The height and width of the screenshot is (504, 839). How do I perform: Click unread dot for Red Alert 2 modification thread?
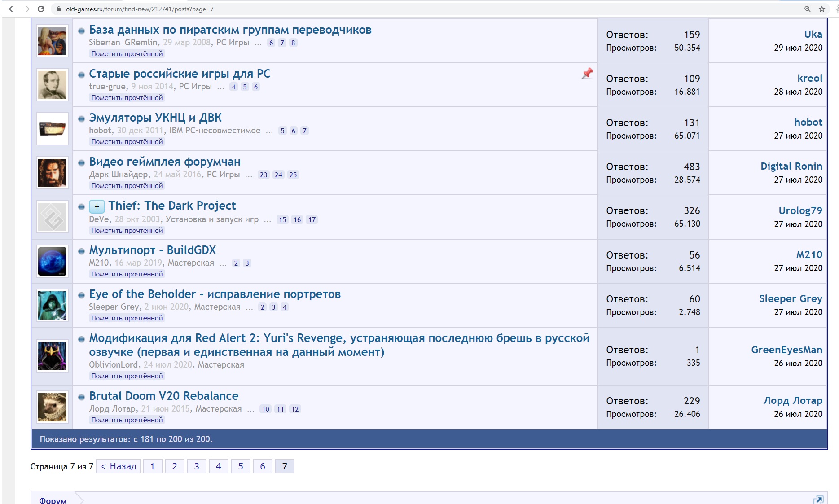[x=81, y=339]
